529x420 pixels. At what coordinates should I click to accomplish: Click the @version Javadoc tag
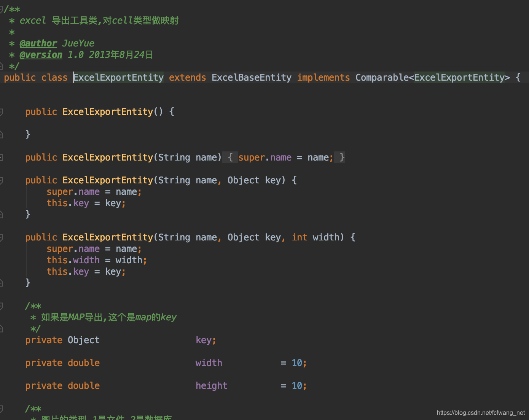click(x=41, y=55)
